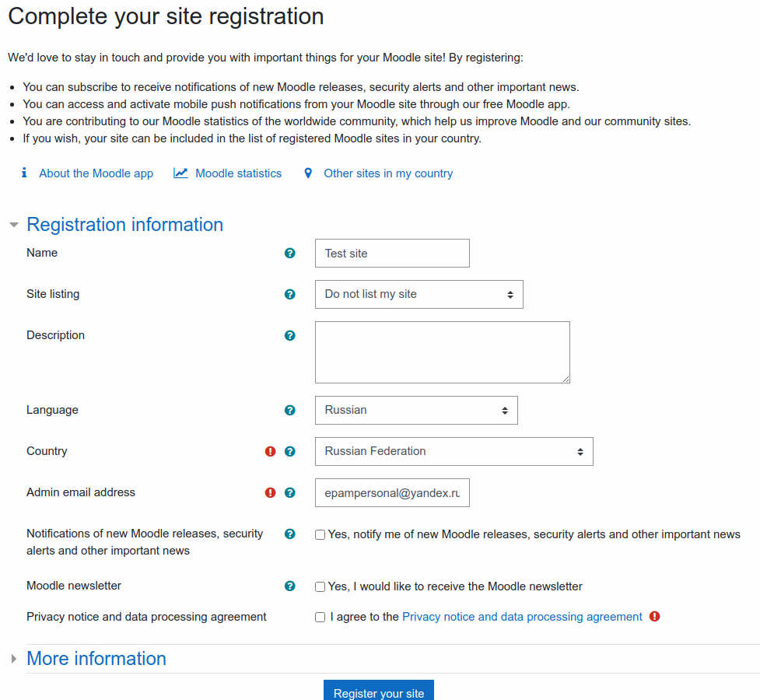The image size is (760, 700).
Task: Click the Country help question icon
Action: (x=290, y=451)
